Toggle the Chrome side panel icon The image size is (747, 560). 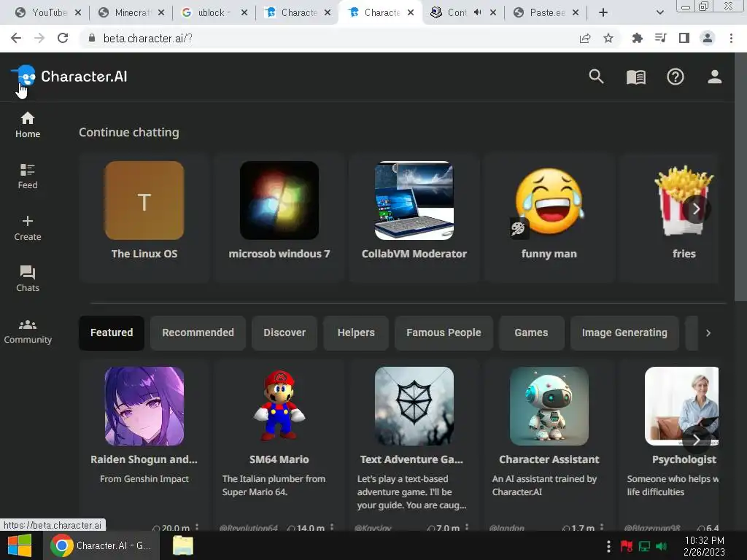point(684,38)
